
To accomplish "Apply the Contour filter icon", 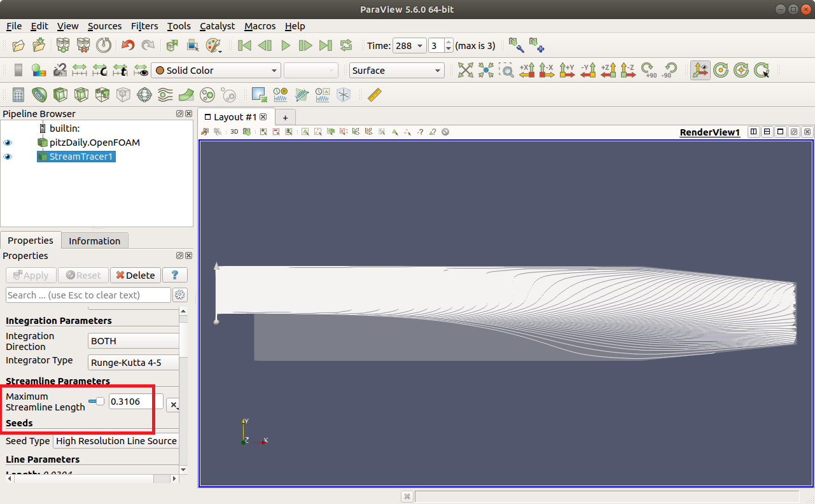I will 39,95.
